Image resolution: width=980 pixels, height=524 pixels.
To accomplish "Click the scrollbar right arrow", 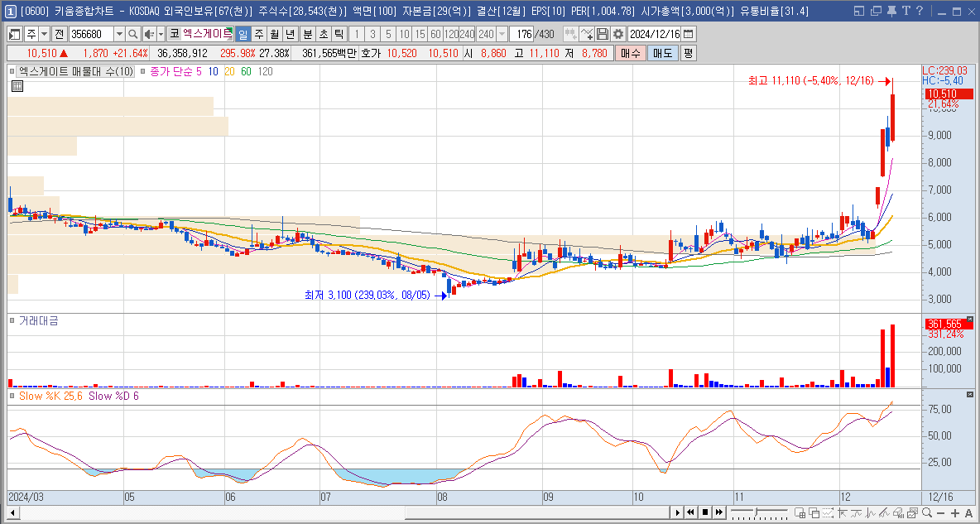I will [678, 512].
